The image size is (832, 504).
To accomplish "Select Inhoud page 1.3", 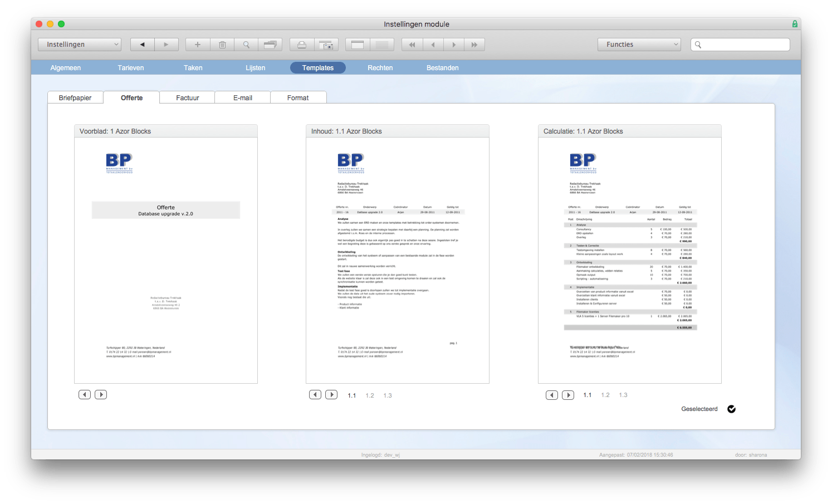I will point(388,395).
